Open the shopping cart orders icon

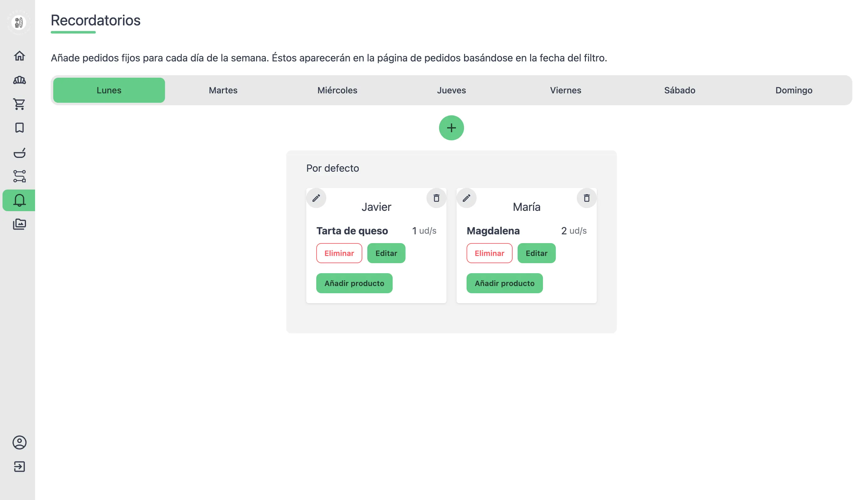pyautogui.click(x=19, y=104)
